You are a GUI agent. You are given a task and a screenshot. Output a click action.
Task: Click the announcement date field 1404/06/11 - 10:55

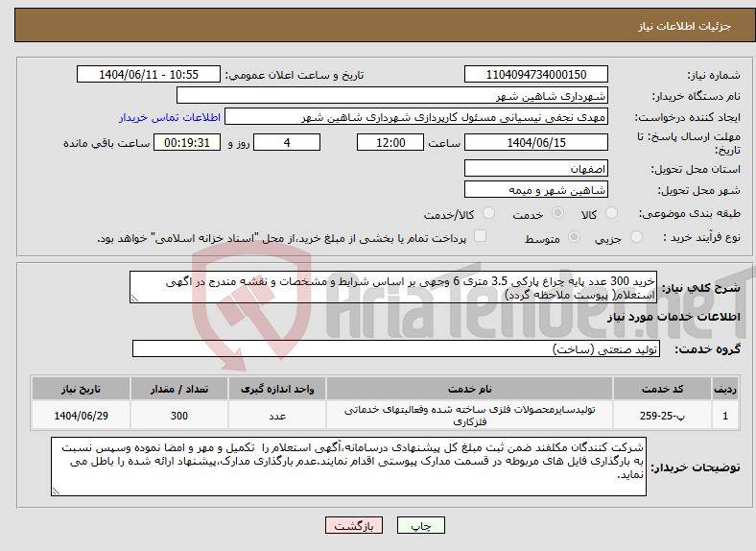click(x=149, y=74)
